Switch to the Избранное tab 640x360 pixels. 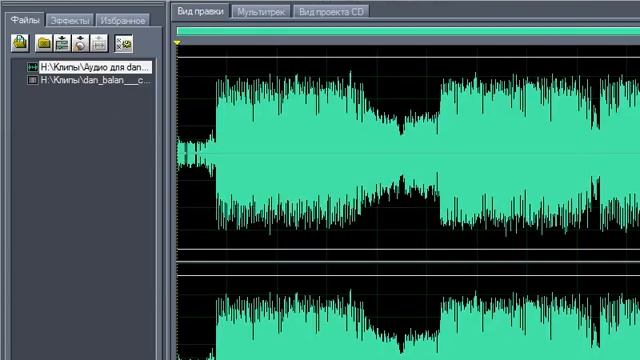pos(122,20)
